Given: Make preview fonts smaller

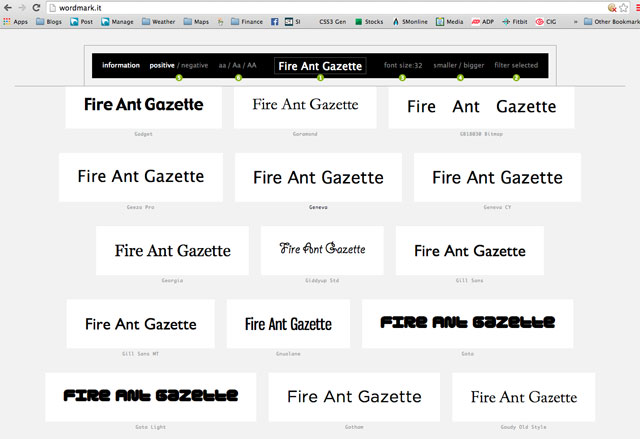Looking at the screenshot, I should pyautogui.click(x=445, y=65).
